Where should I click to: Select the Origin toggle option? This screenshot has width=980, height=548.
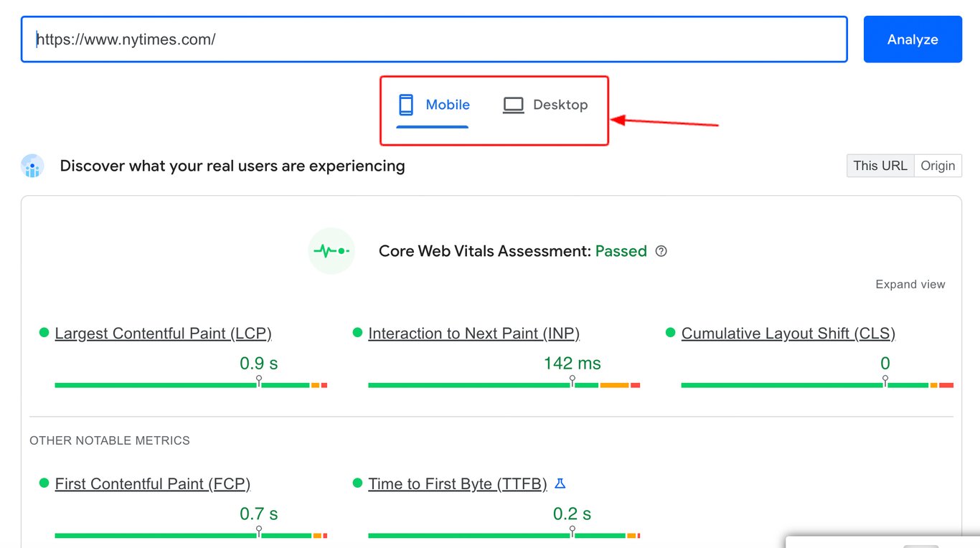pyautogui.click(x=938, y=166)
